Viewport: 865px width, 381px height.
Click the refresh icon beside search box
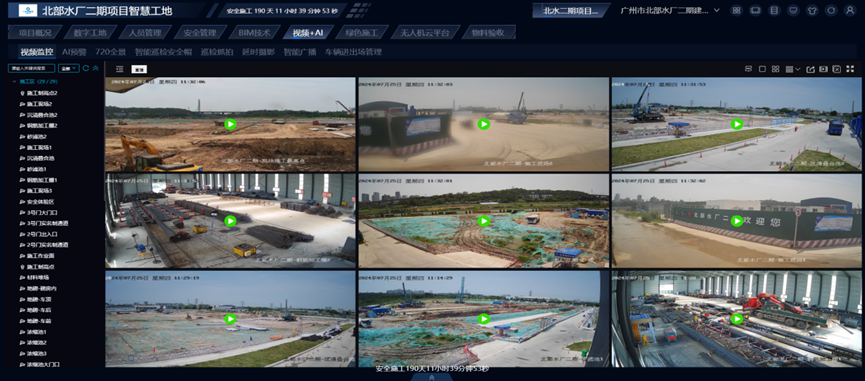(x=86, y=68)
